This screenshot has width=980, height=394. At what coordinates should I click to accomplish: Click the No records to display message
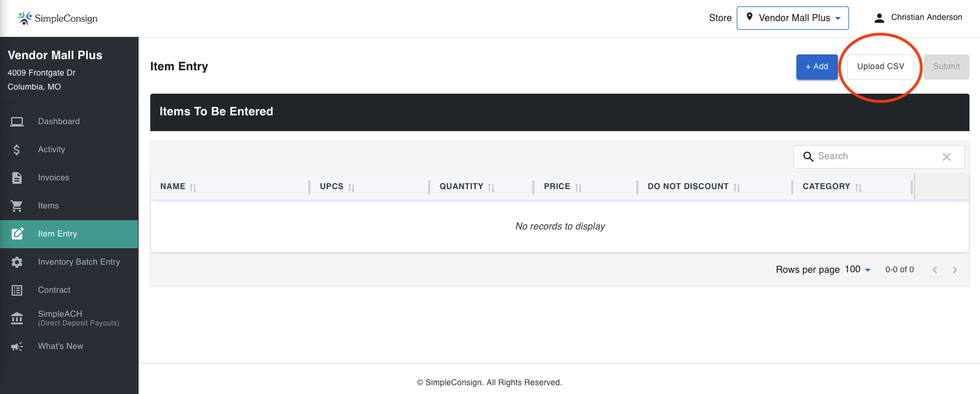[x=560, y=227]
